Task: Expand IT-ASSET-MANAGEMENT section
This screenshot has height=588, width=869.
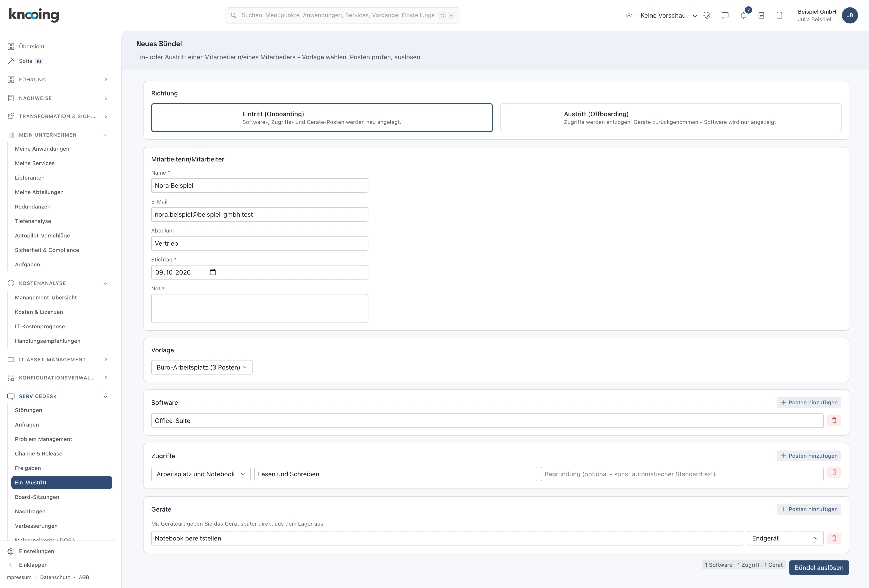Action: point(58,359)
